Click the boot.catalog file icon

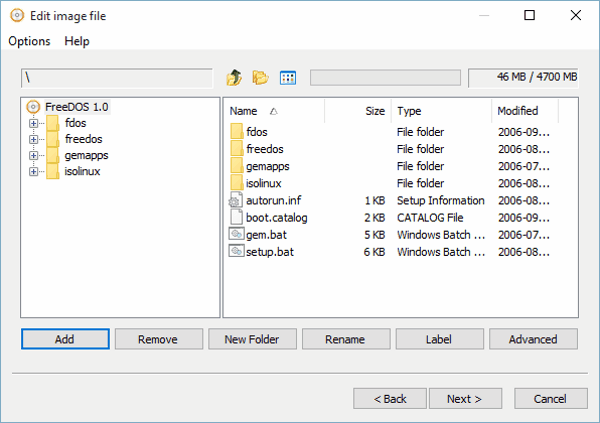pyautogui.click(x=236, y=217)
